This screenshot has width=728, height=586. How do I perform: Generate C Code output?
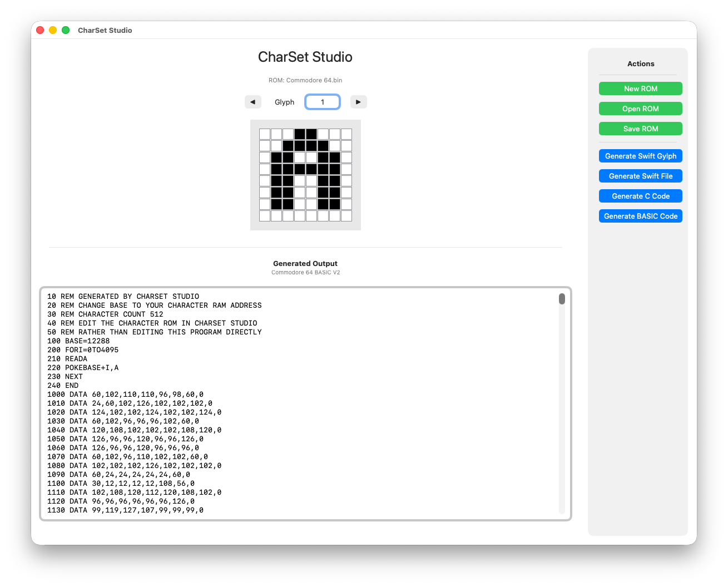pyautogui.click(x=640, y=196)
